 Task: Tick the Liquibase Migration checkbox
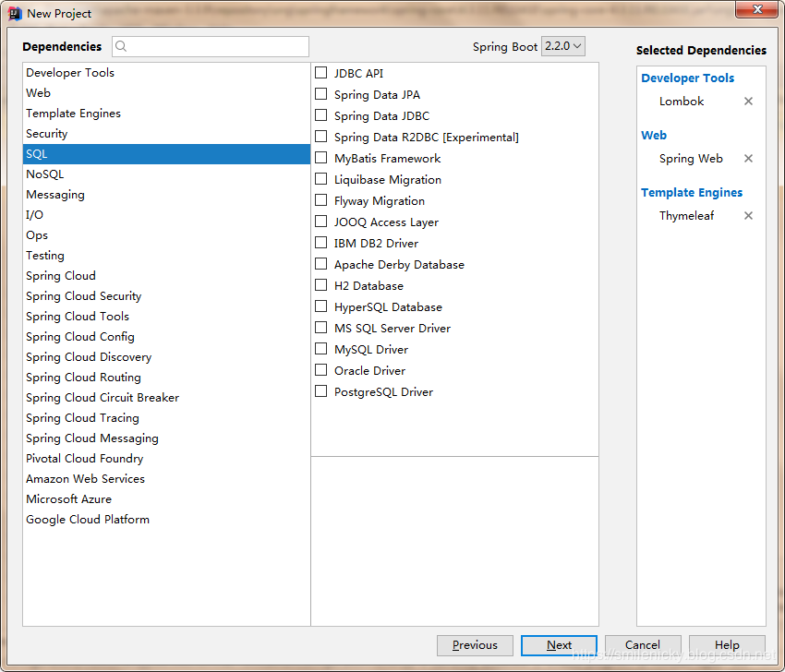click(320, 179)
